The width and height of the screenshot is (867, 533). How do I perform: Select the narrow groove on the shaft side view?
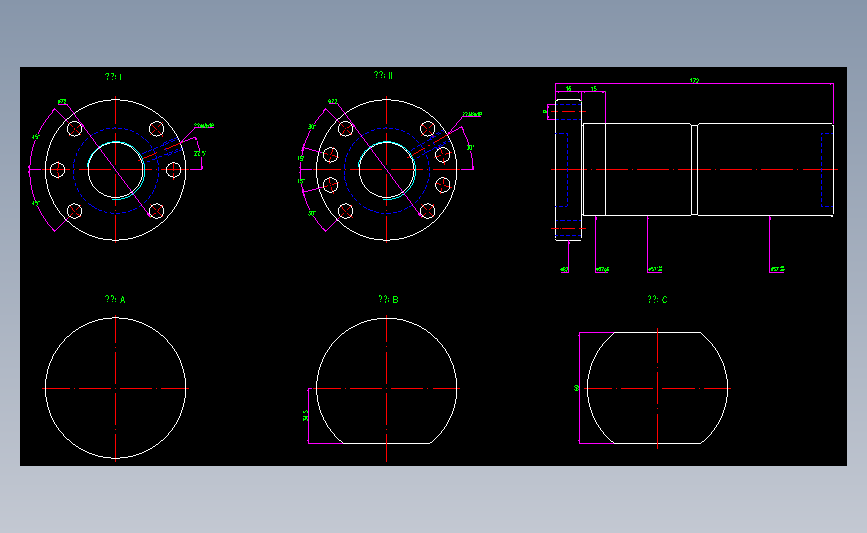click(694, 170)
